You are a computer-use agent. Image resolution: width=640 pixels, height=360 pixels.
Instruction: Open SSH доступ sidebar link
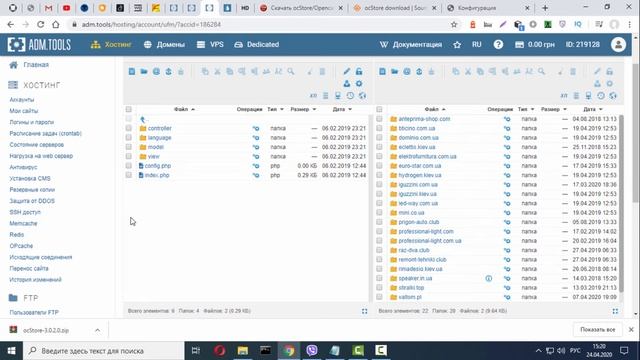[x=25, y=212]
